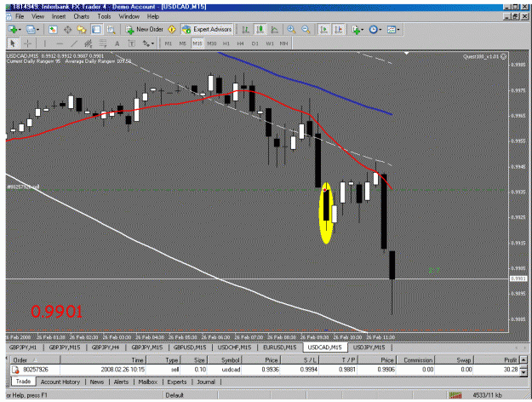Expand the Indicators dropdown arrow
This screenshot has width=532, height=402.
pyautogui.click(x=363, y=30)
